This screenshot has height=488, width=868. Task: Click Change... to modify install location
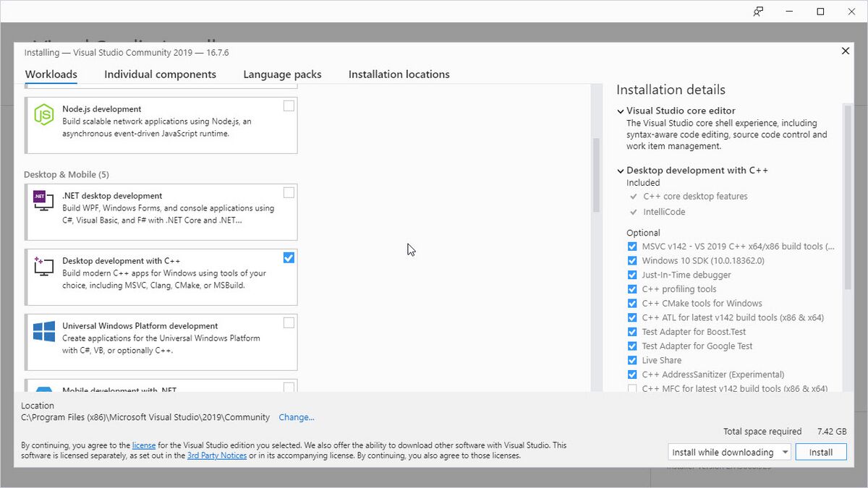[x=297, y=417]
